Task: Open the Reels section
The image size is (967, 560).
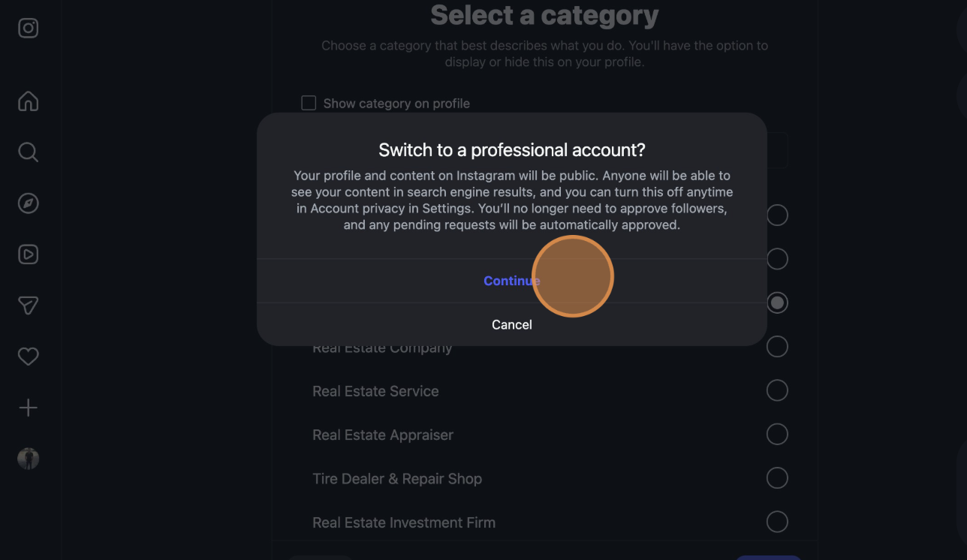Action: pos(28,254)
